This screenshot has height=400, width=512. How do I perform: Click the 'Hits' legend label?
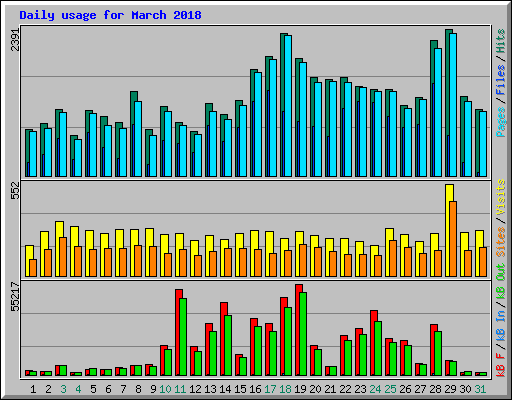(x=501, y=41)
